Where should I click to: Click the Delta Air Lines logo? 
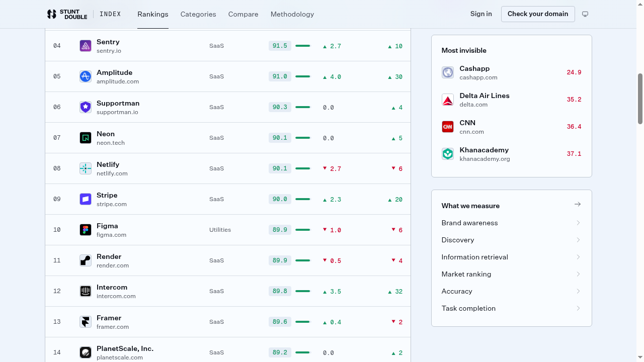(x=448, y=100)
